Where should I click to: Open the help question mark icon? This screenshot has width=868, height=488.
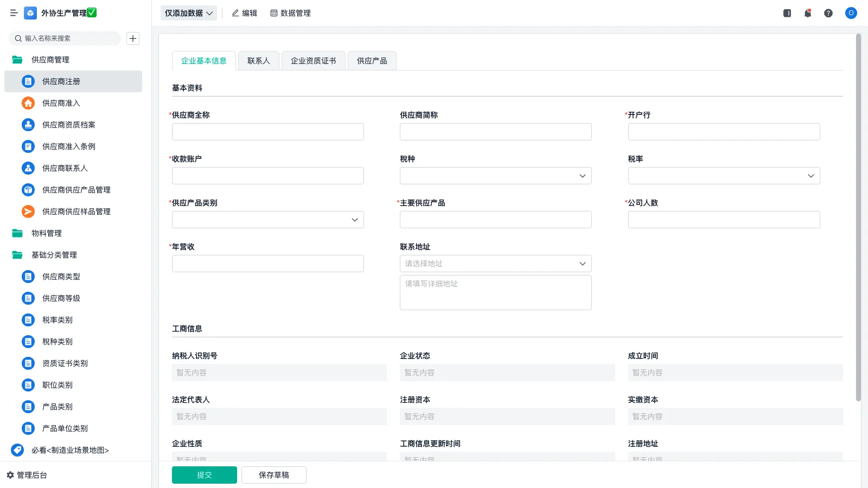pos(828,13)
